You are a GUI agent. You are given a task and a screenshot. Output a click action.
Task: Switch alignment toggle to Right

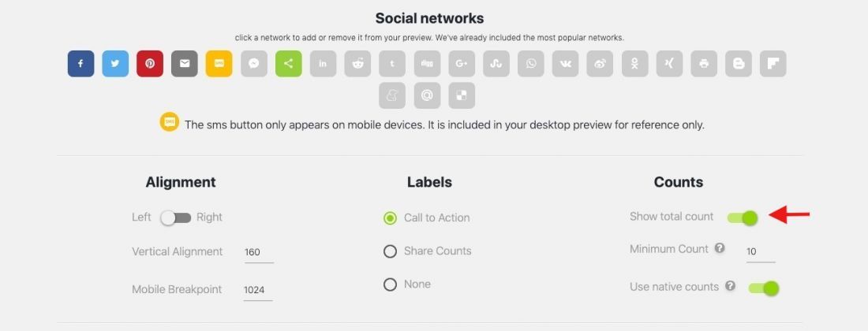(x=175, y=218)
